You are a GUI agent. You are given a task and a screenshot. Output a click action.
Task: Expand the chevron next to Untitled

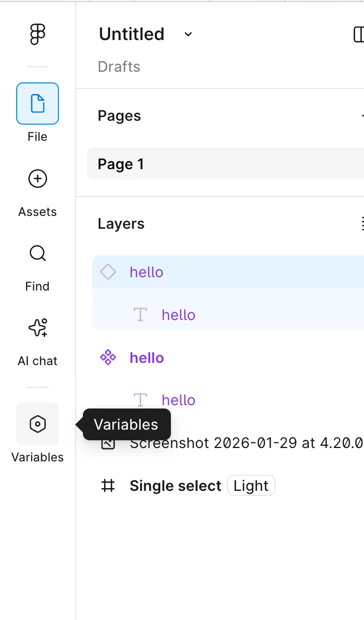point(188,35)
